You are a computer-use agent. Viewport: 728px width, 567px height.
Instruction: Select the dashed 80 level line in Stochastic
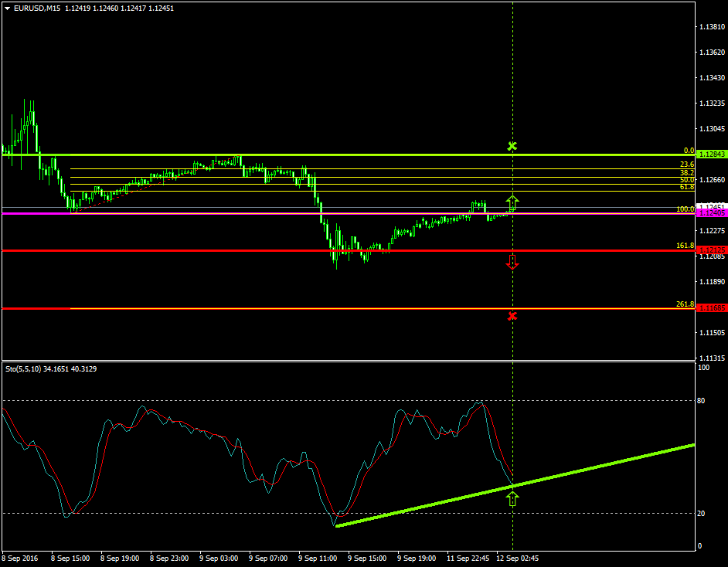[232, 400]
